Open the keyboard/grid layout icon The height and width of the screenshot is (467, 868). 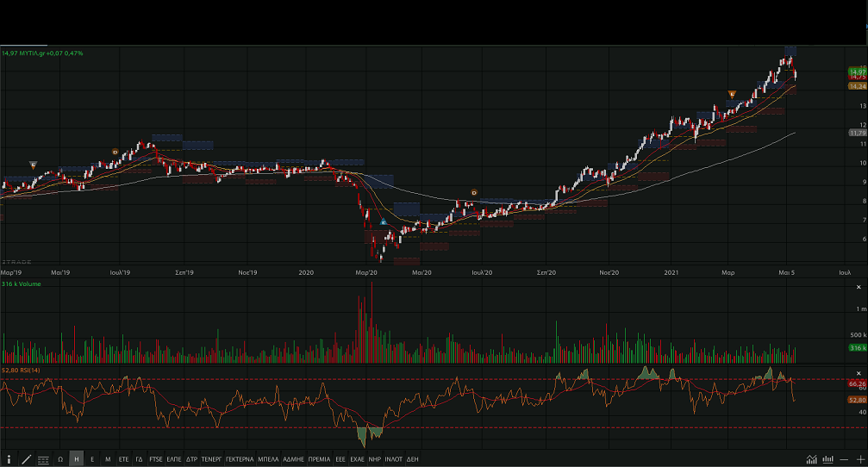click(43, 459)
